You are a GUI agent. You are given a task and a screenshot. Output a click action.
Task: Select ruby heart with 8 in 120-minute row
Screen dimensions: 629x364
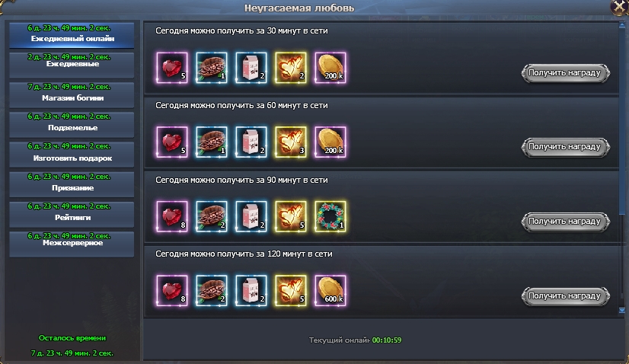[x=172, y=291]
